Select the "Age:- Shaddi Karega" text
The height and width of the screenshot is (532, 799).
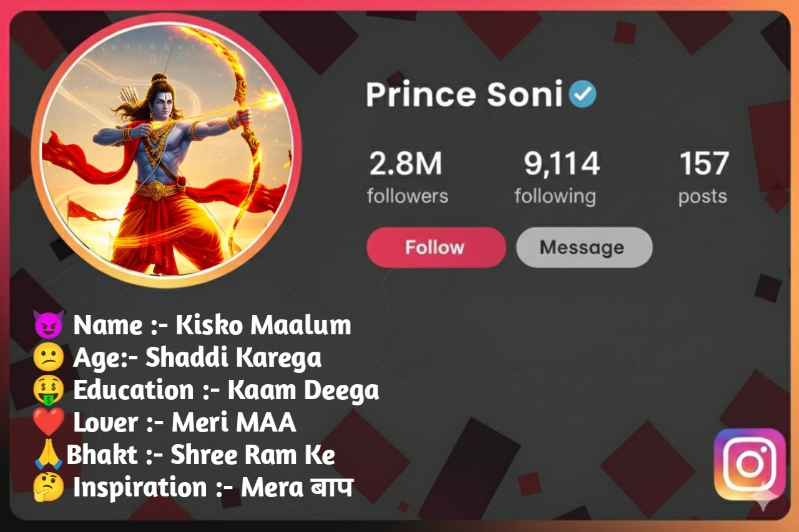click(197, 358)
